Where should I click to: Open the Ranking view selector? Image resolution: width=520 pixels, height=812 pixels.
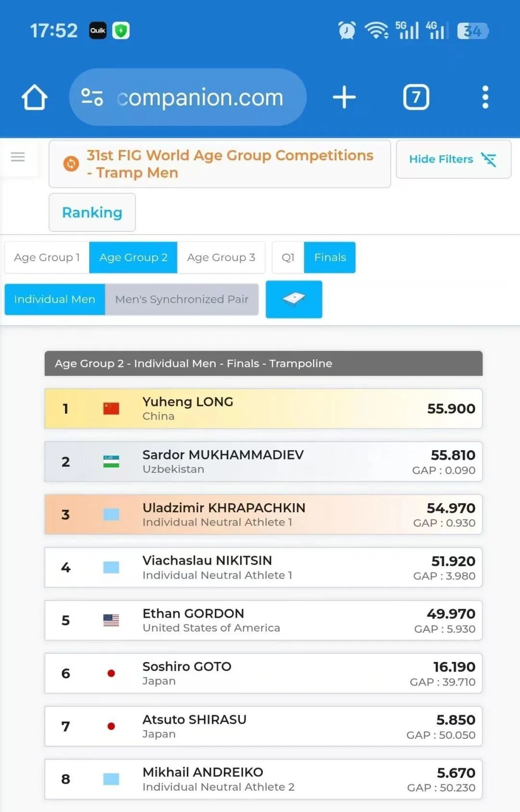pos(92,212)
